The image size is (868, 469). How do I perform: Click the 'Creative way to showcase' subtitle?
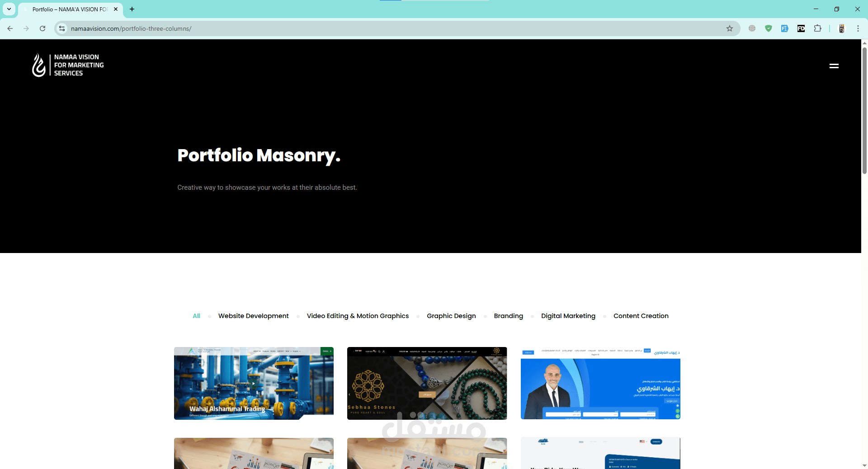click(267, 188)
